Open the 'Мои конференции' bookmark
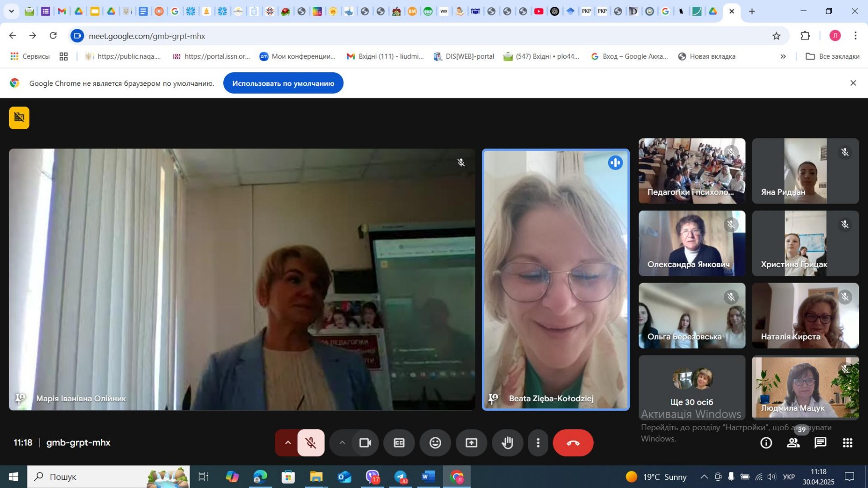The height and width of the screenshot is (488, 868). pos(298,56)
